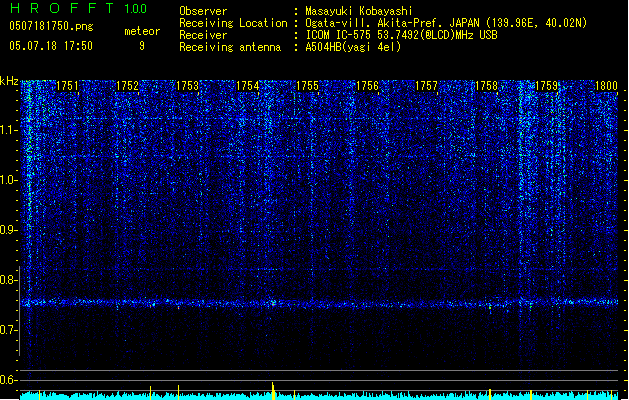The width and height of the screenshot is (629, 400).
Task: Click the observer name Masayuki Kobayashi
Action: tap(359, 11)
